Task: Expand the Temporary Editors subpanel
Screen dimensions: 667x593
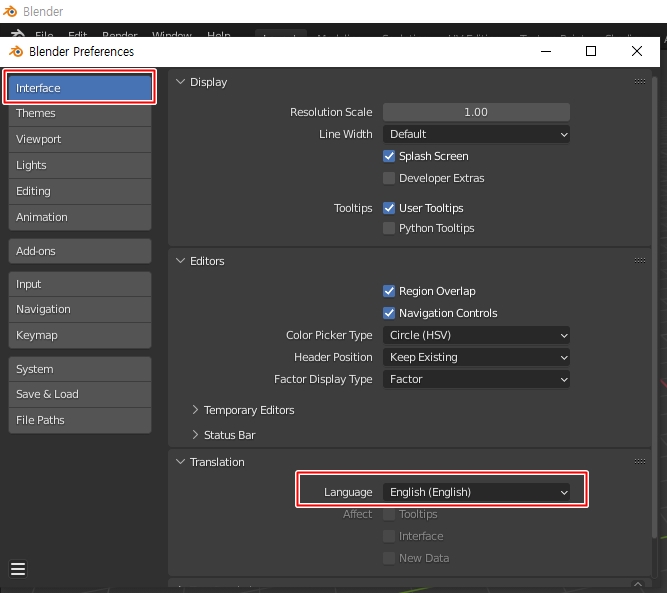Action: point(195,410)
